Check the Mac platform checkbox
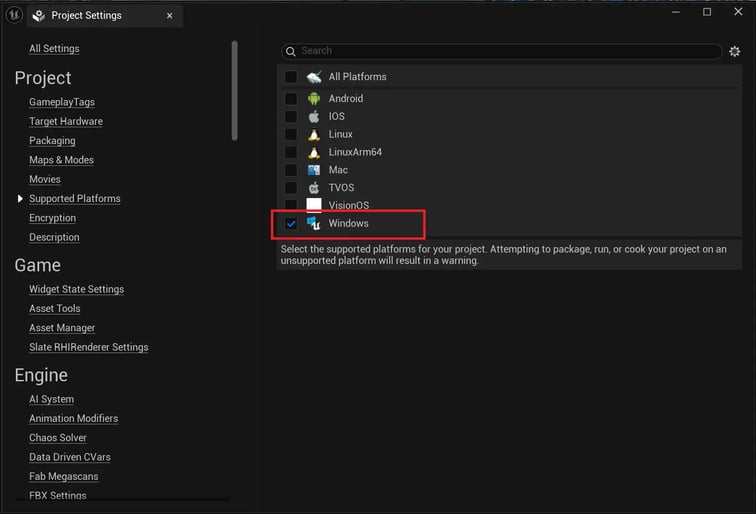 (291, 170)
